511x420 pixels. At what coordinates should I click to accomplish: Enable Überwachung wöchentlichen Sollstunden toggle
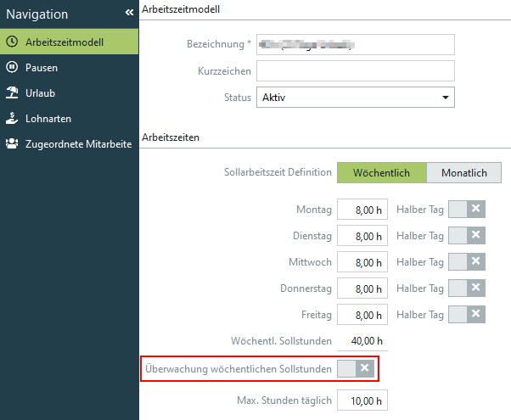click(355, 368)
